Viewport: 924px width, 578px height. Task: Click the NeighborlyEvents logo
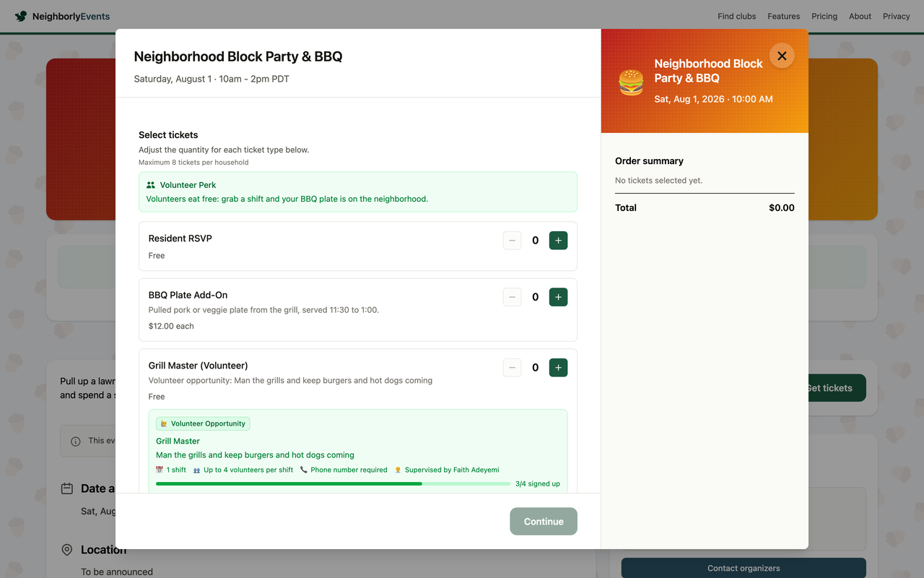(62, 16)
